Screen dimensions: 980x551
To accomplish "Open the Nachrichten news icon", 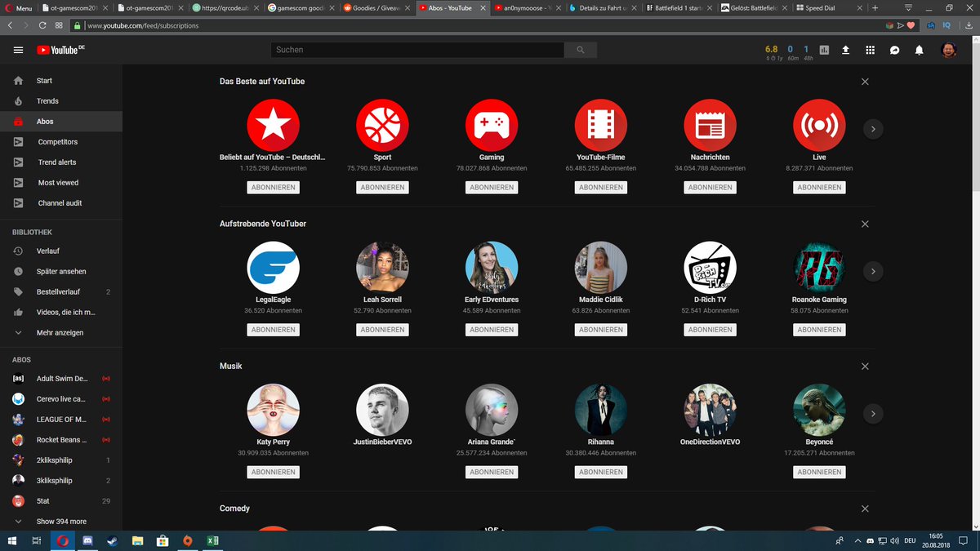I will pos(710,125).
